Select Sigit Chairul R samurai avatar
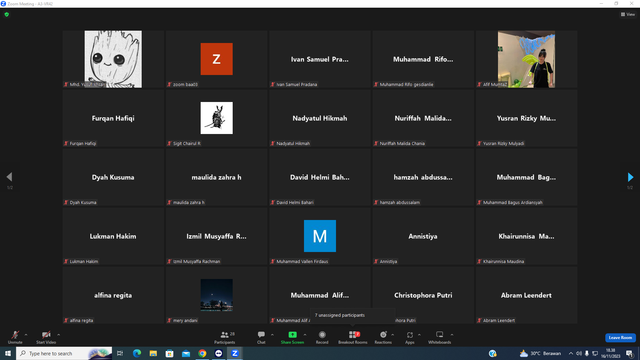 (216, 118)
